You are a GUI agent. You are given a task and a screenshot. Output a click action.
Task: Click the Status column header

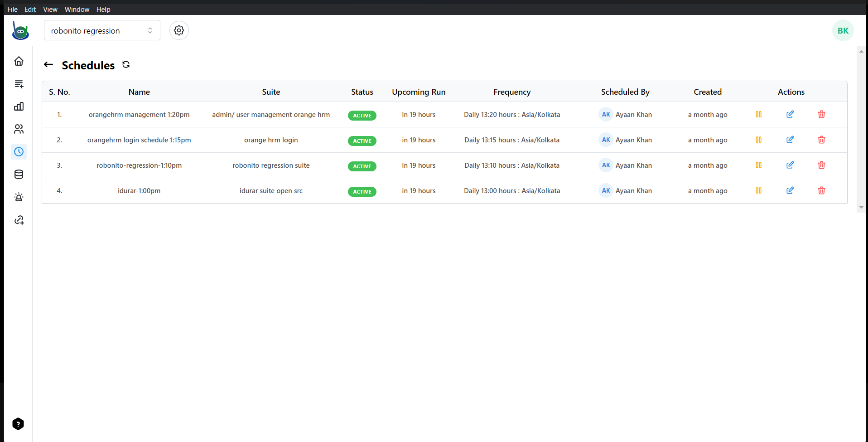(362, 92)
